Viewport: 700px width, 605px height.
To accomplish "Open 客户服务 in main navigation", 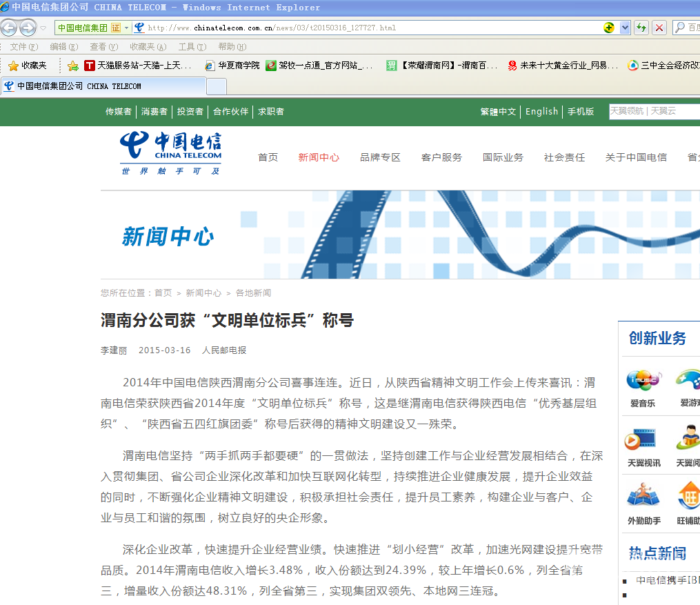I will tap(441, 157).
